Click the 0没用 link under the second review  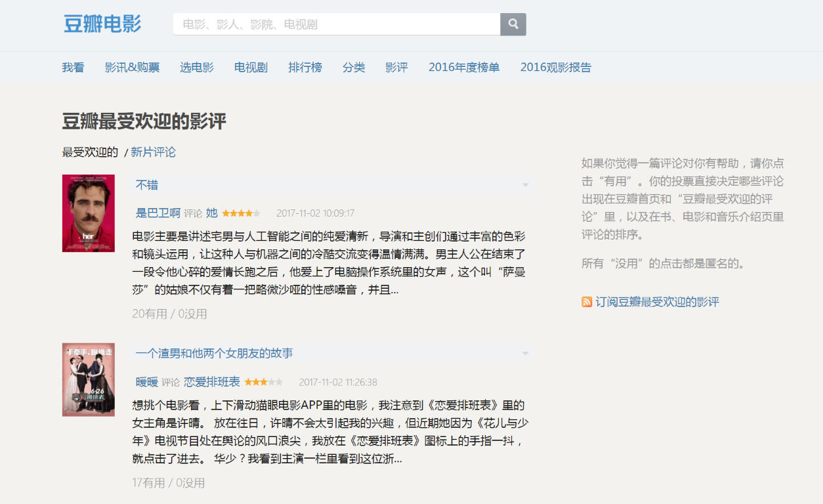tap(188, 483)
